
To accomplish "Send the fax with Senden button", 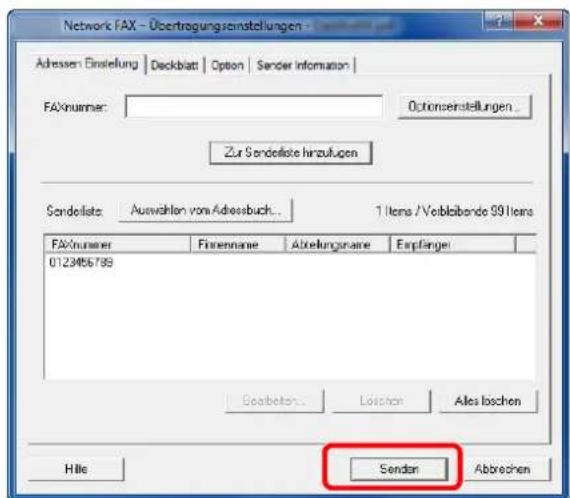I will click(x=399, y=469).
